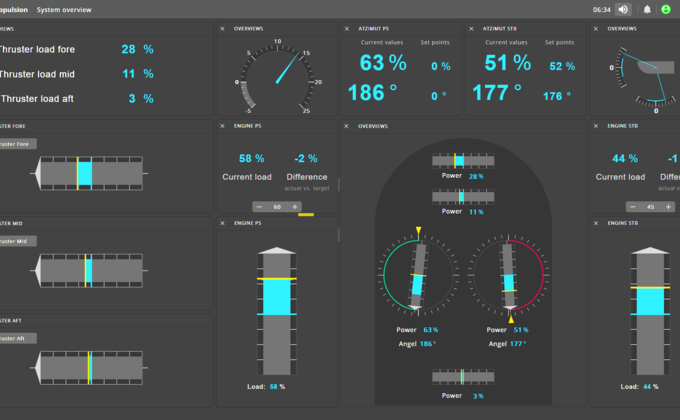Screen dimensions: 680x420
Task: Select the System overview tab
Action: 64,9
